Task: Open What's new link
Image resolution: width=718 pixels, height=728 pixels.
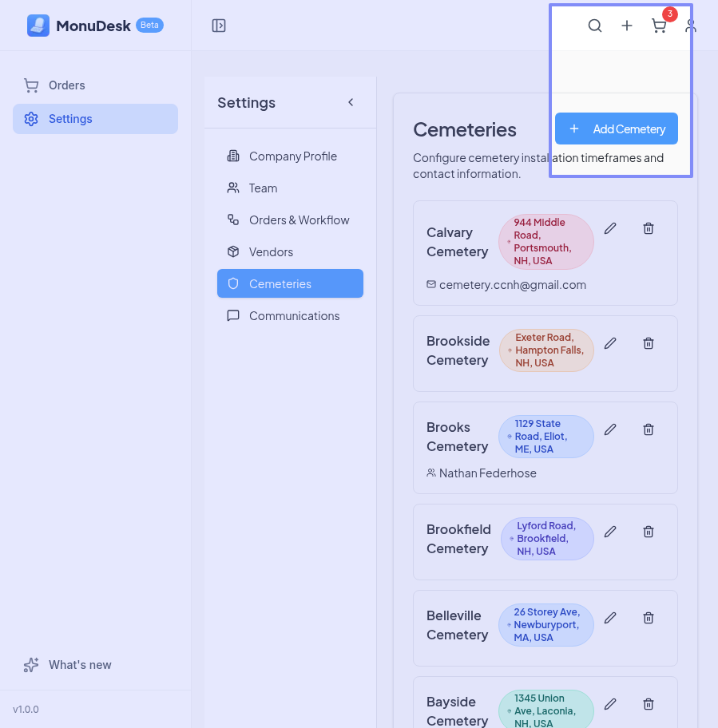Action: click(x=80, y=665)
